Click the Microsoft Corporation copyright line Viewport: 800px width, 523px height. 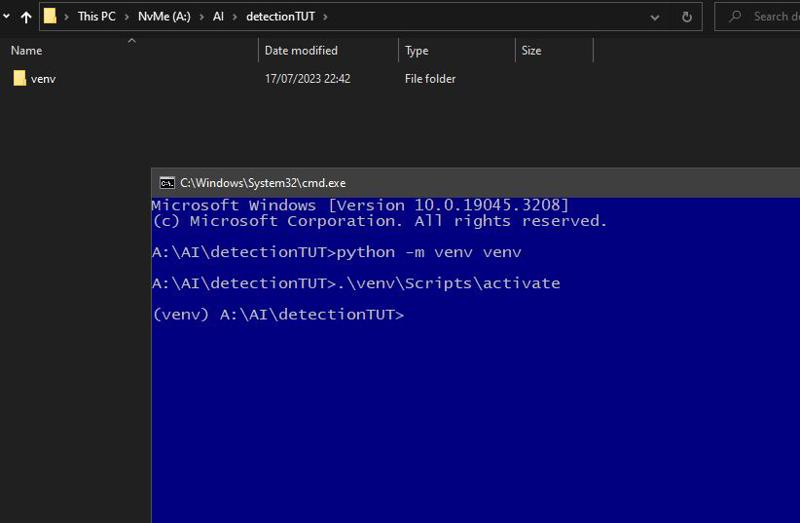pyautogui.click(x=380, y=221)
